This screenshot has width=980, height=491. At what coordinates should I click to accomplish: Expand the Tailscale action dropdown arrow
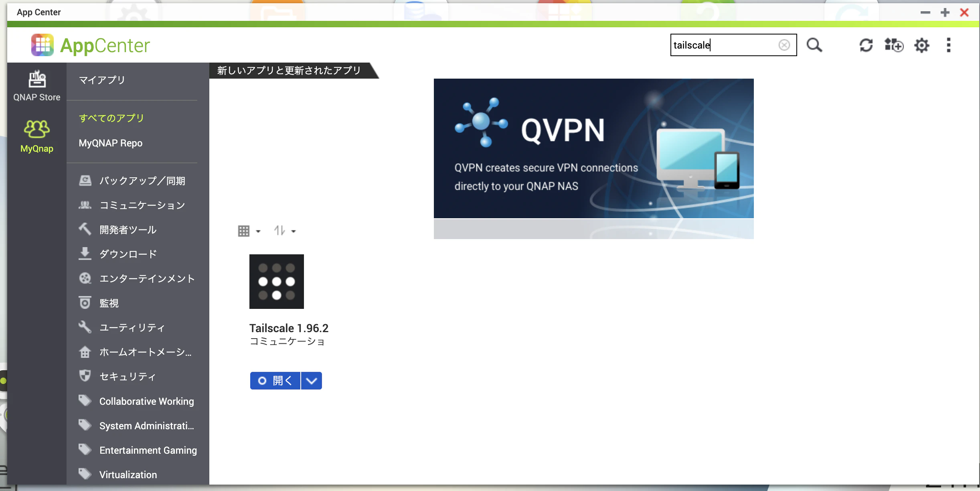coord(312,381)
